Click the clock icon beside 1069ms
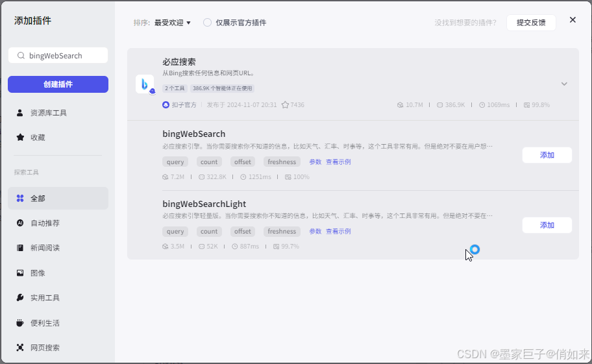 482,105
